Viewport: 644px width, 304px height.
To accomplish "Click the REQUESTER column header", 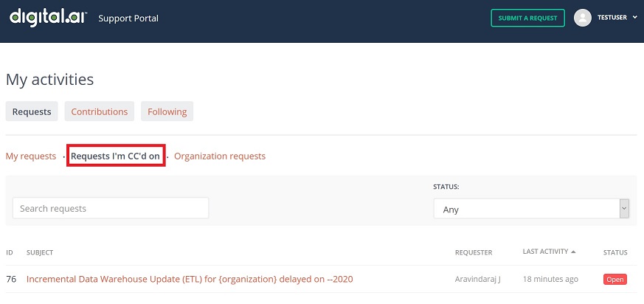I will 473,252.
